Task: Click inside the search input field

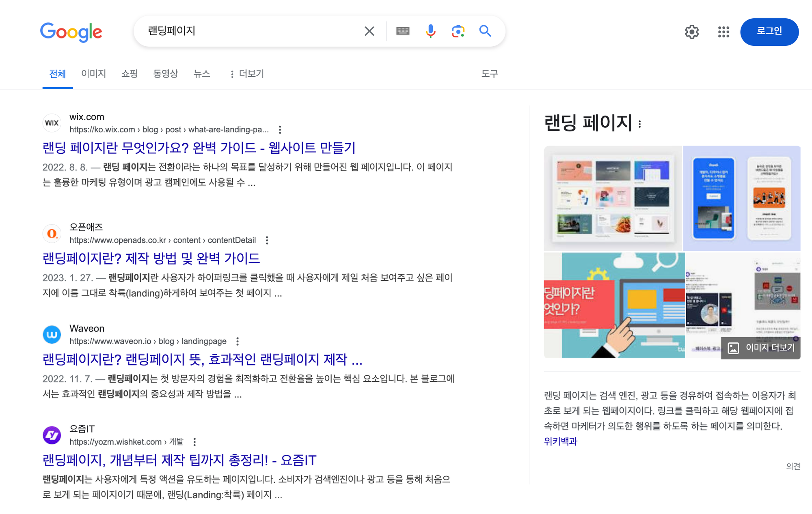Action: tap(244, 31)
